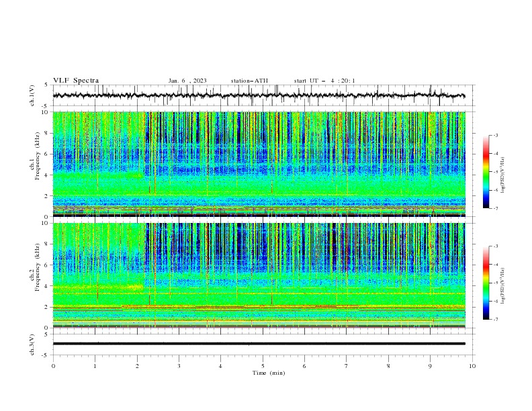Click the -7 label on ch.2 color bar

[x=495, y=320]
